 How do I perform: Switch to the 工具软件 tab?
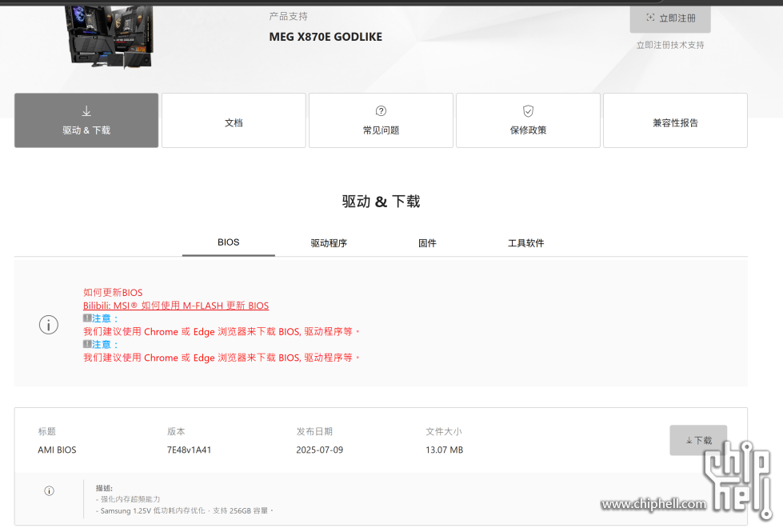[525, 243]
